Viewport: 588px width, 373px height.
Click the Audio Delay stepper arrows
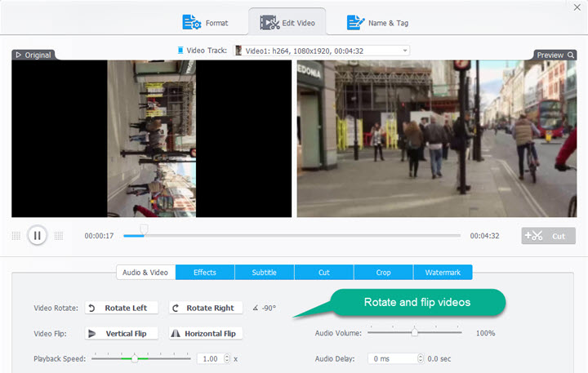(421, 359)
